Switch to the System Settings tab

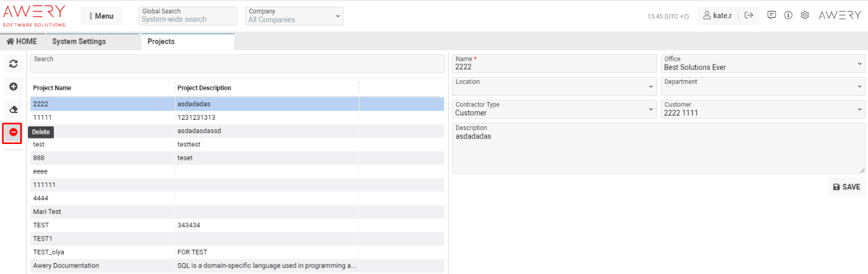(x=79, y=41)
